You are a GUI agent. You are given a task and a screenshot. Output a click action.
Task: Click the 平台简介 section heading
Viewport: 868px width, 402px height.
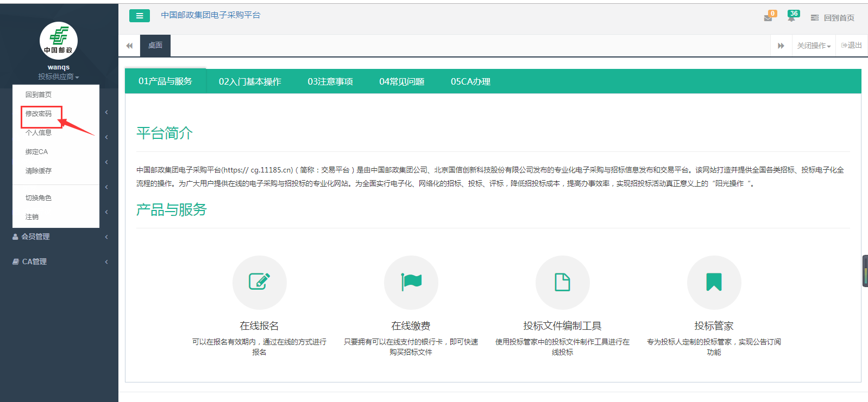click(x=165, y=133)
